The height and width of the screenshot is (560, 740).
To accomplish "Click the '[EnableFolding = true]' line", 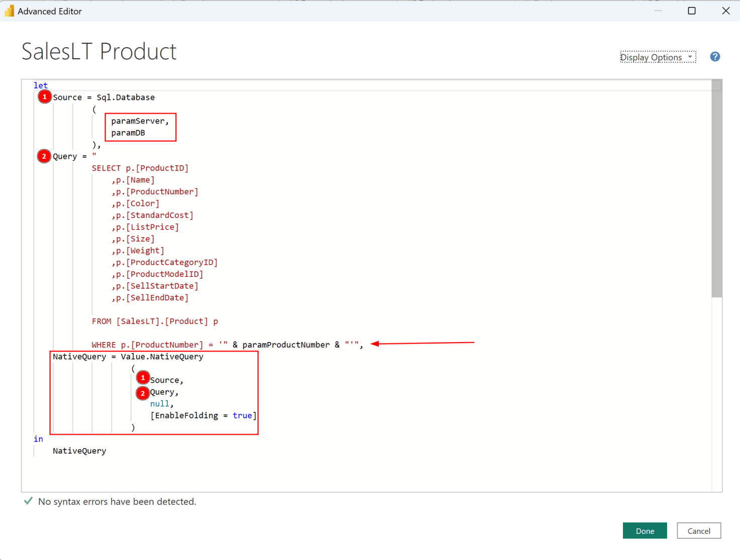I will click(x=203, y=416).
